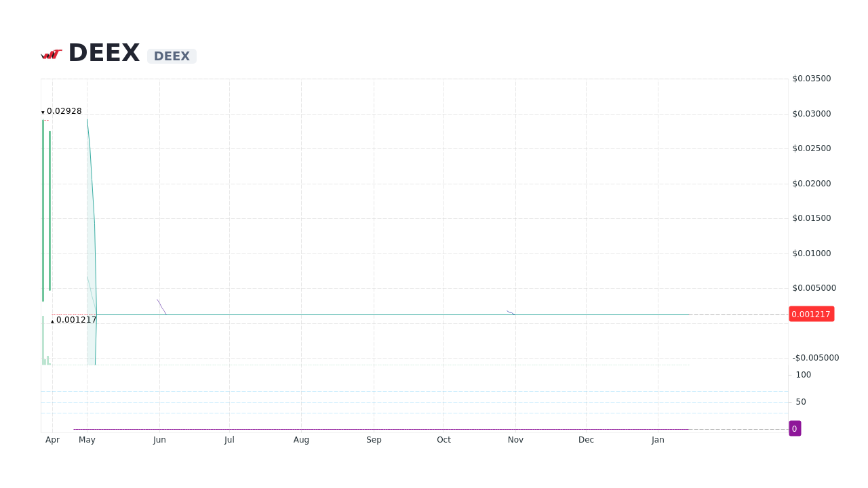Image resolution: width=868 pixels, height=488 pixels.
Task: Click the $0.03500 price axis label
Action: point(811,79)
